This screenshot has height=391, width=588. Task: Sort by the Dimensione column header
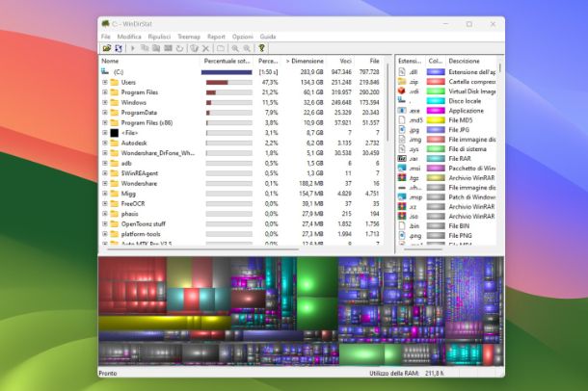[x=305, y=61]
